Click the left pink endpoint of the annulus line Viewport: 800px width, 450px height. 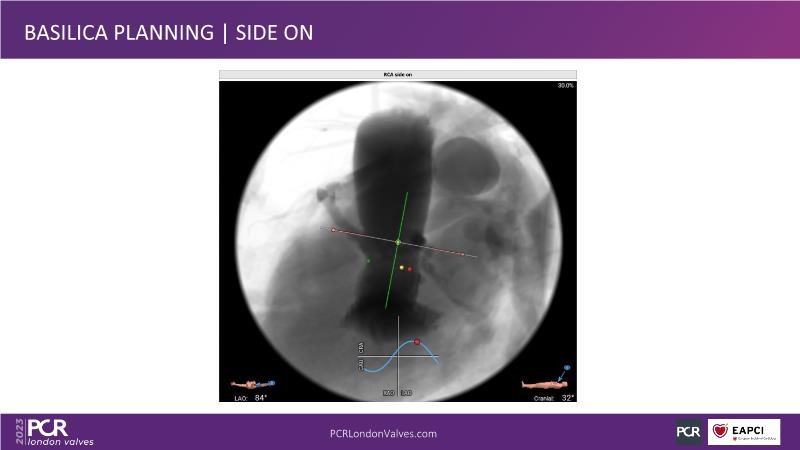tap(333, 230)
